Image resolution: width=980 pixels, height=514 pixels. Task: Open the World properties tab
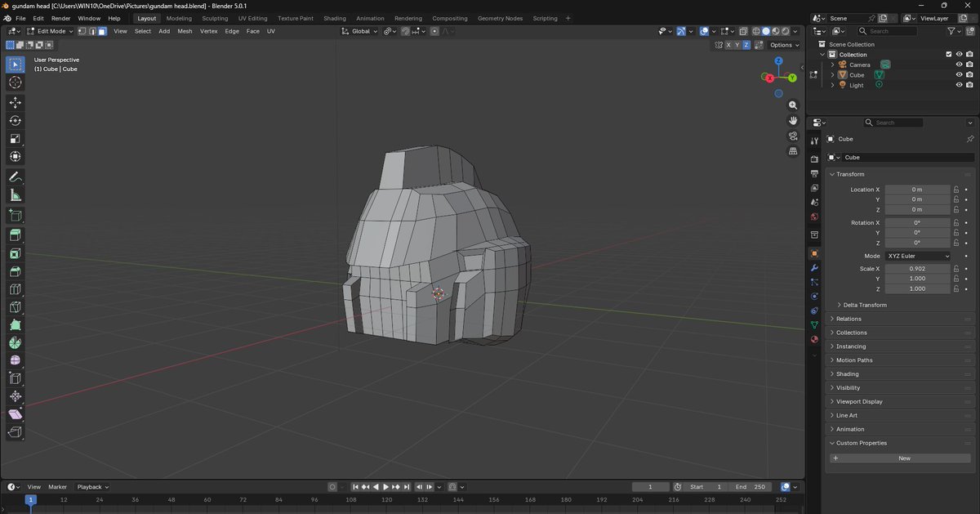814,217
